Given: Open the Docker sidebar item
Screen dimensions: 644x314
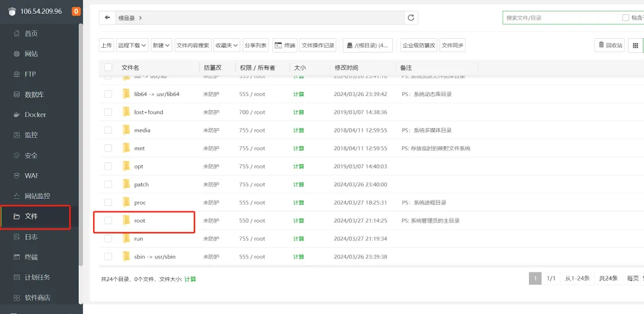Looking at the screenshot, I should (x=35, y=115).
